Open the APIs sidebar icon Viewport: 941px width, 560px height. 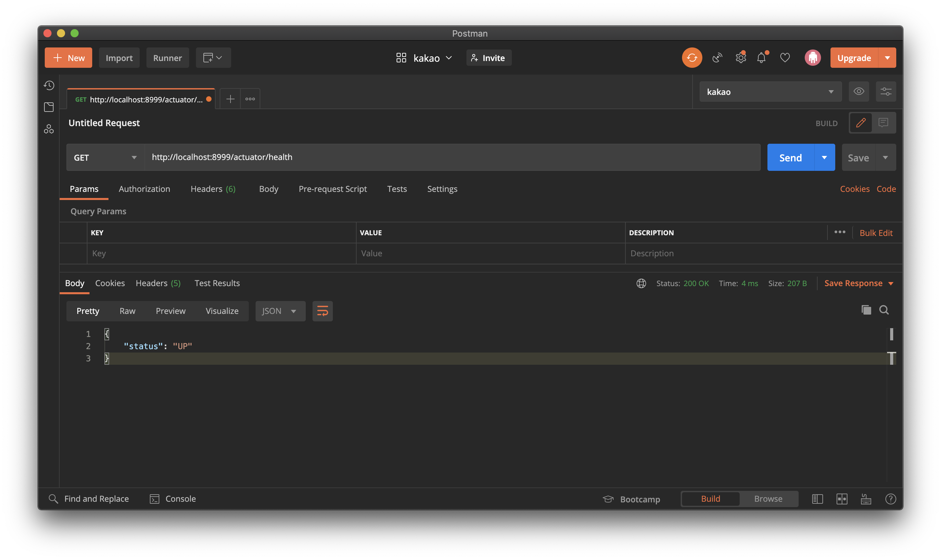(49, 129)
